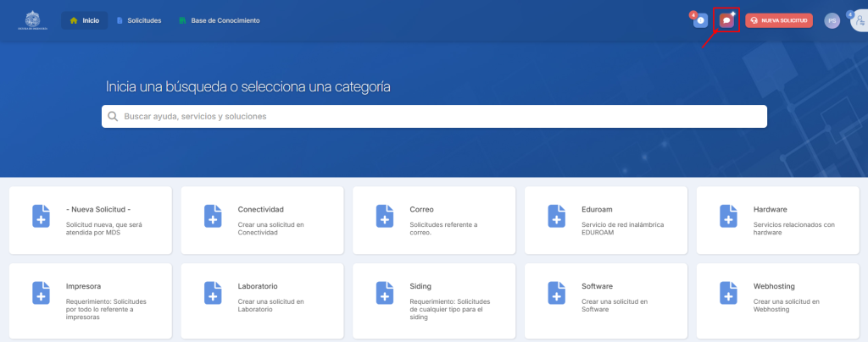This screenshot has width=868, height=342.
Task: Choose the Correo category title
Action: pyautogui.click(x=421, y=209)
